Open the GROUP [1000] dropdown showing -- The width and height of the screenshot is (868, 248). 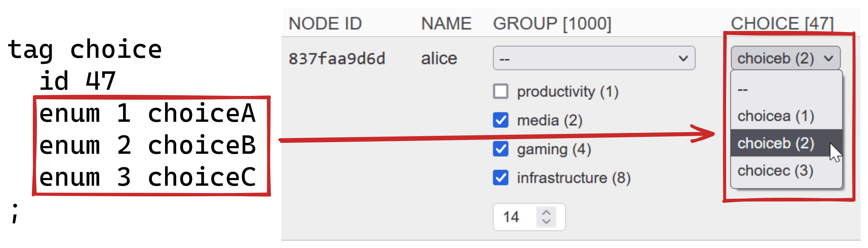tap(593, 58)
